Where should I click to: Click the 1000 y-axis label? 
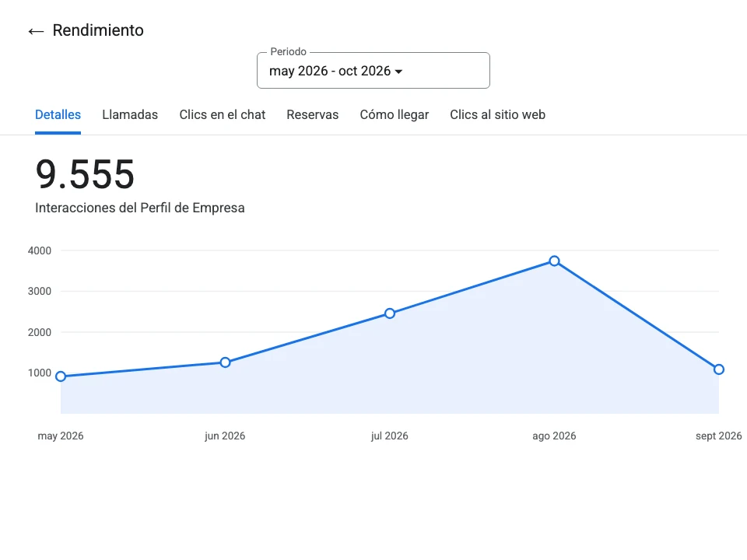(40, 373)
